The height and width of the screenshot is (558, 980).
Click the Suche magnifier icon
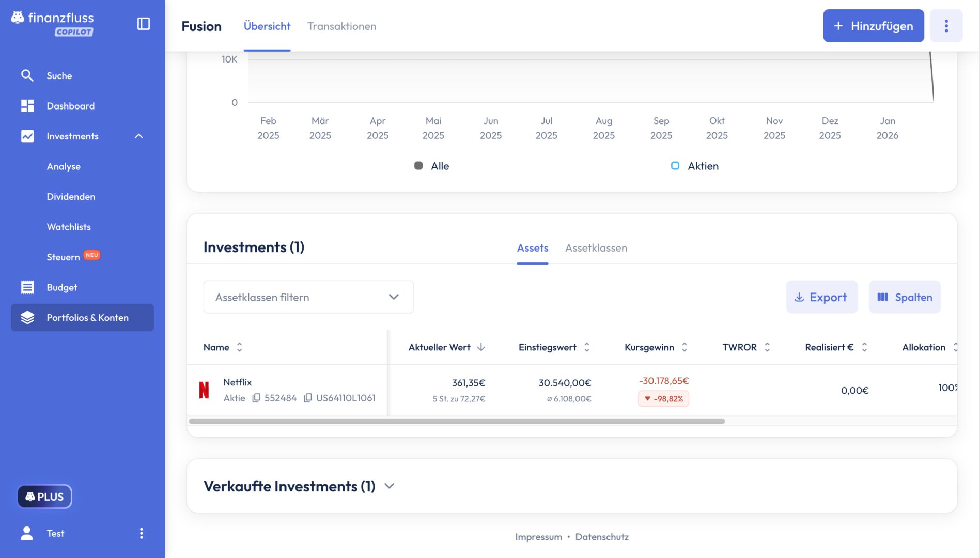point(27,75)
